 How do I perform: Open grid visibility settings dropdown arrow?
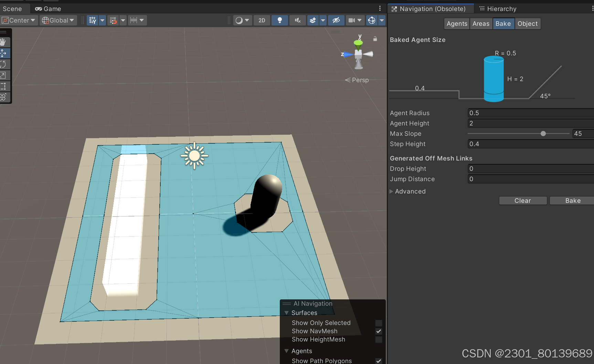(x=102, y=20)
